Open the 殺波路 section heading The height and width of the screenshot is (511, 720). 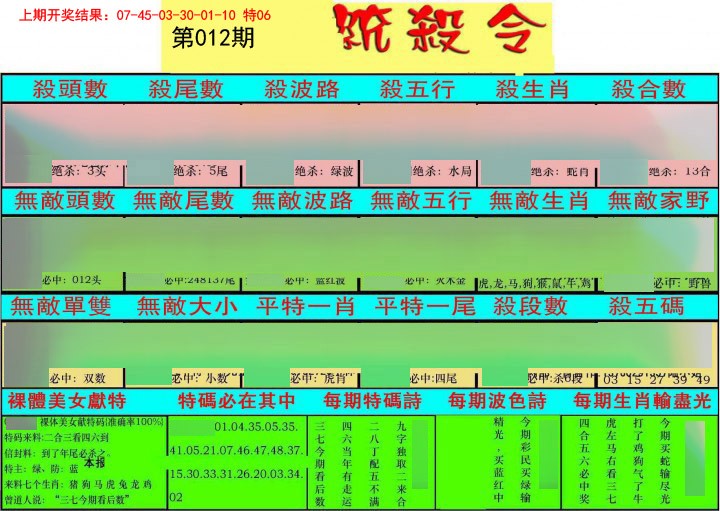pyautogui.click(x=302, y=89)
